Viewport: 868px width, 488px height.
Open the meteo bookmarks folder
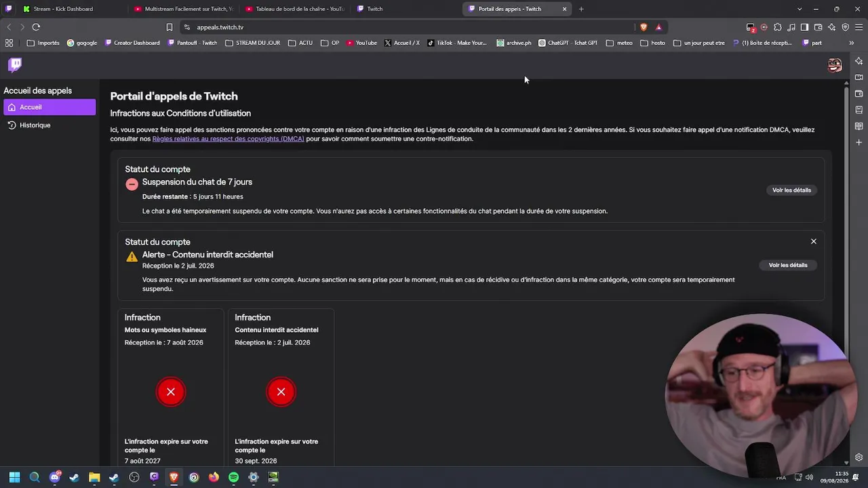point(619,43)
